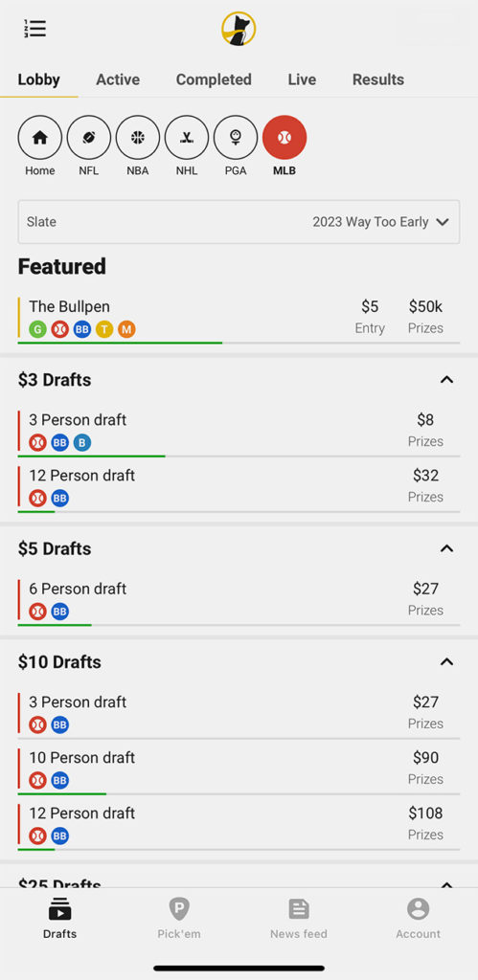Switch to the Active tab
The height and width of the screenshot is (980, 478).
[x=118, y=79]
